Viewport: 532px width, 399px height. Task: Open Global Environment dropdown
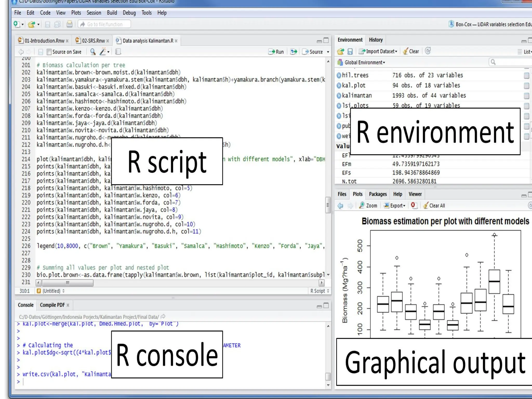tap(364, 63)
